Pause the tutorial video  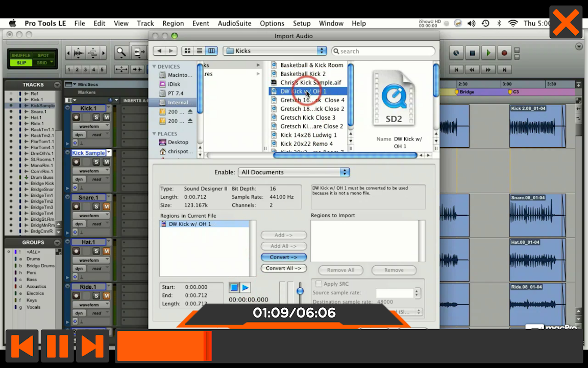(57, 347)
